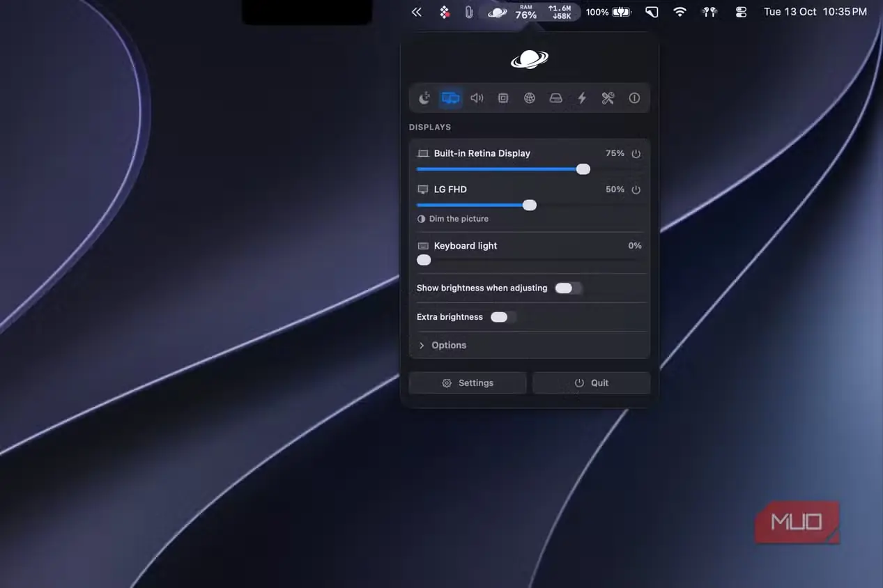883x588 pixels.
Task: Click the Saturn planet logo in the panel
Action: pos(530,59)
